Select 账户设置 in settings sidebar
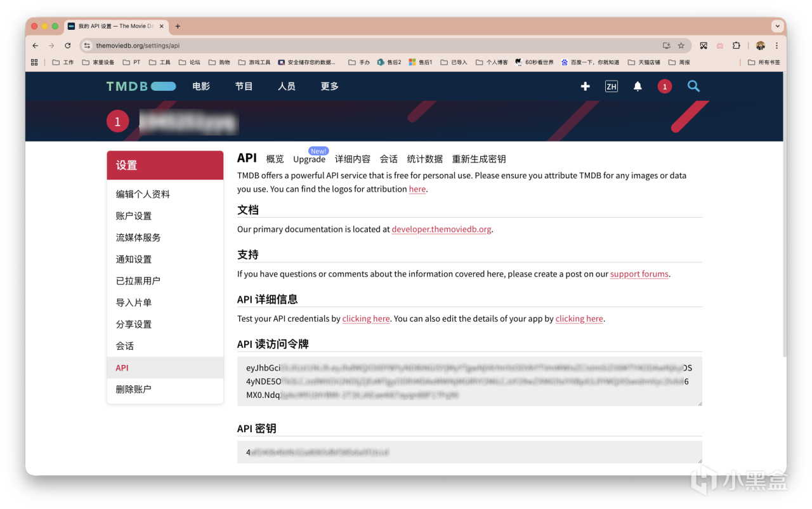 point(165,216)
